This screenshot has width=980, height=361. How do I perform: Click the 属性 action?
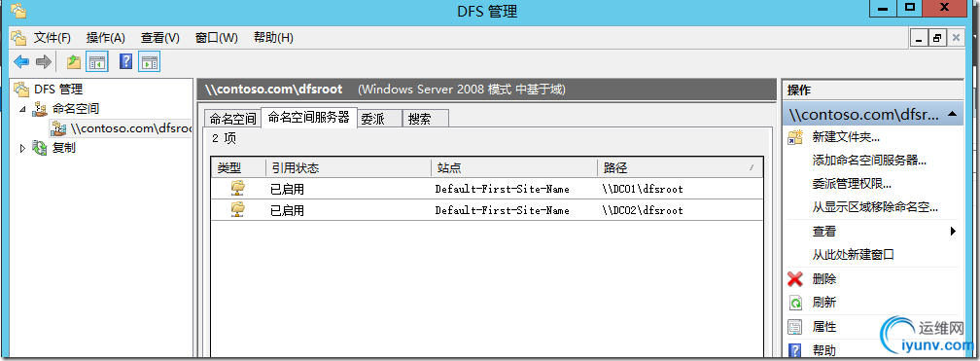[x=824, y=327]
